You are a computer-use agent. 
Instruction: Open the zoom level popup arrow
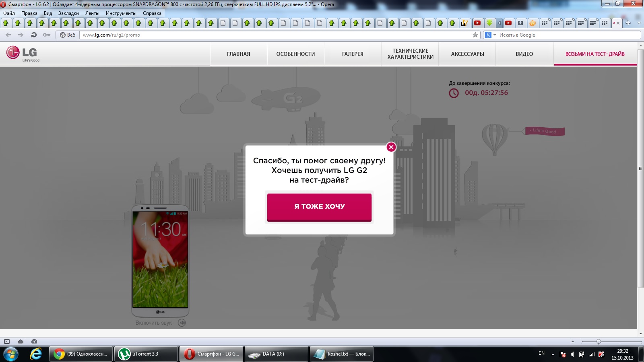(573, 341)
